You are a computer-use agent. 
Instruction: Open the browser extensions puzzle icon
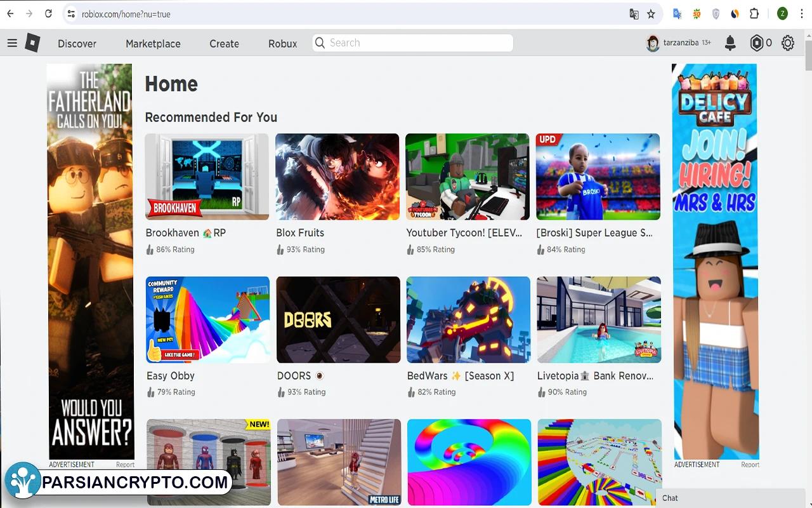click(754, 14)
